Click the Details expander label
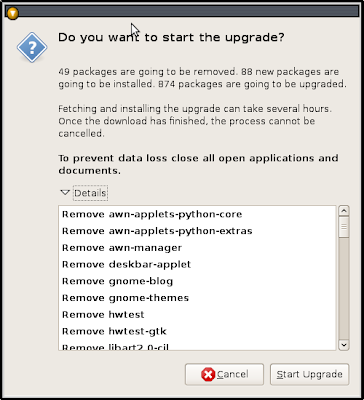 click(x=90, y=193)
